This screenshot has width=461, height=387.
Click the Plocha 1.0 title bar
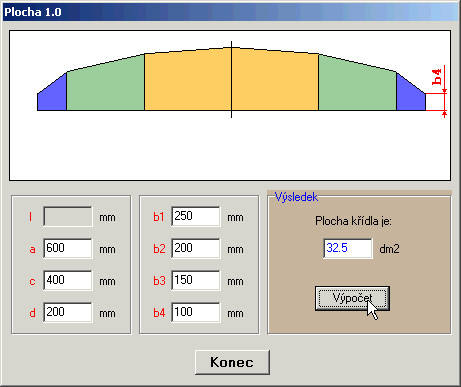230,12
